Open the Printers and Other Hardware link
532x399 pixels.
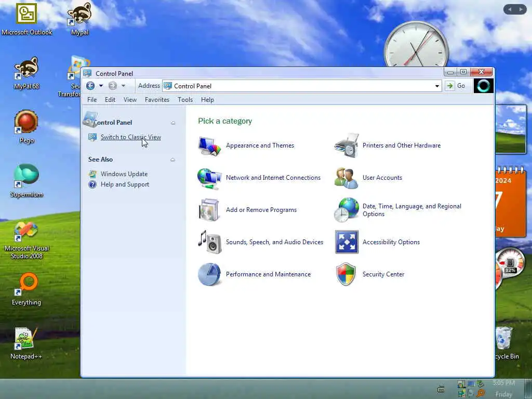pos(402,145)
